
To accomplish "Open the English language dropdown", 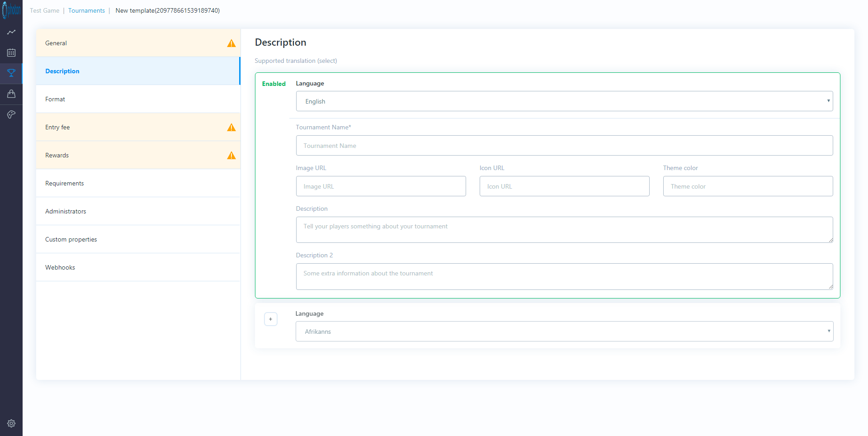I will coord(564,101).
